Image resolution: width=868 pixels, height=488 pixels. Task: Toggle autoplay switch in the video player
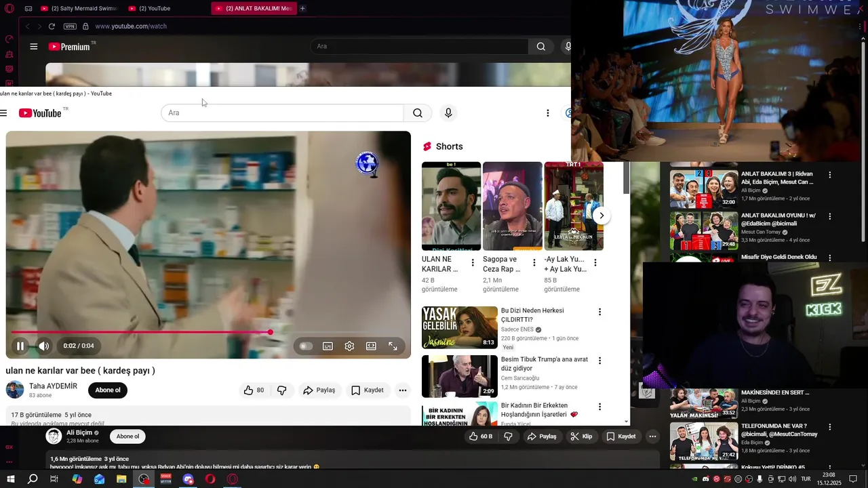(x=306, y=346)
